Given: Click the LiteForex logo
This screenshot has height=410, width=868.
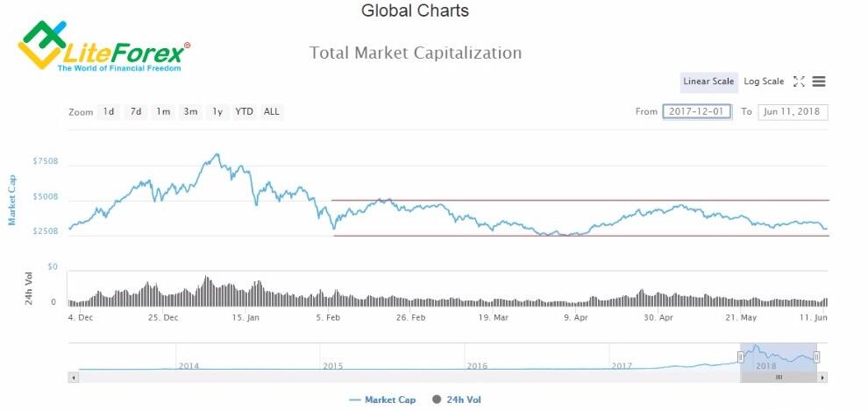Looking at the screenshot, I should (104, 46).
